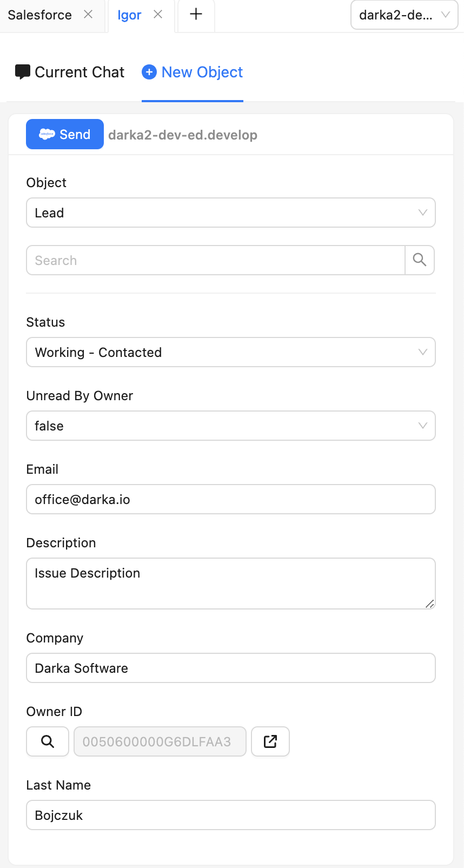Edit the Company field
The image size is (464, 868).
tap(231, 668)
